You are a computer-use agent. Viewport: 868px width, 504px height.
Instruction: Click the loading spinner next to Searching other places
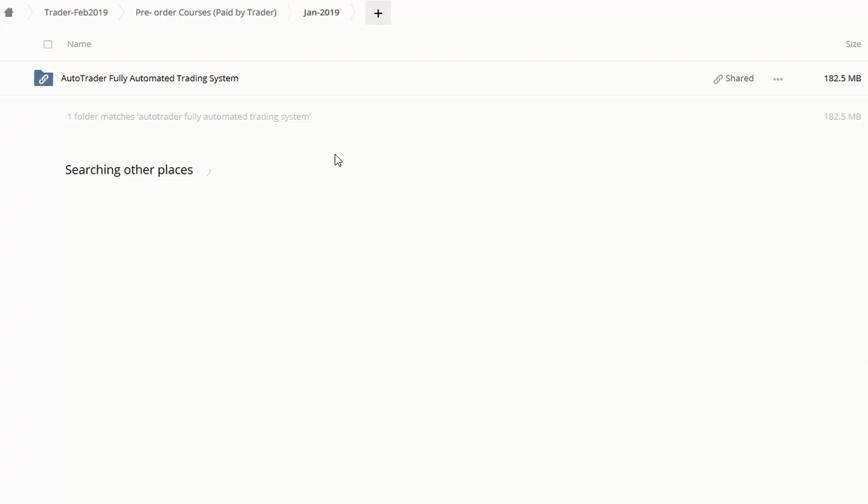tap(208, 171)
